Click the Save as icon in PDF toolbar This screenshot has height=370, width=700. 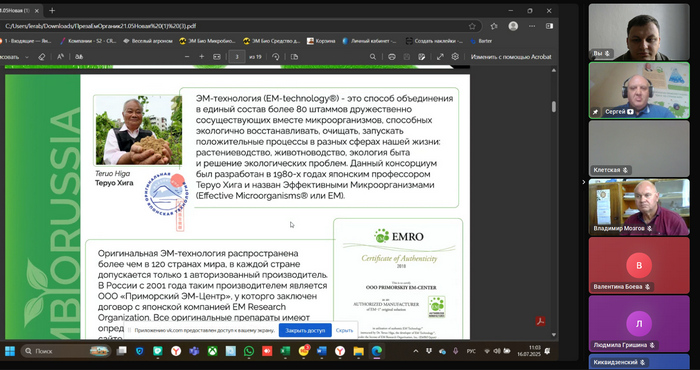(x=421, y=57)
